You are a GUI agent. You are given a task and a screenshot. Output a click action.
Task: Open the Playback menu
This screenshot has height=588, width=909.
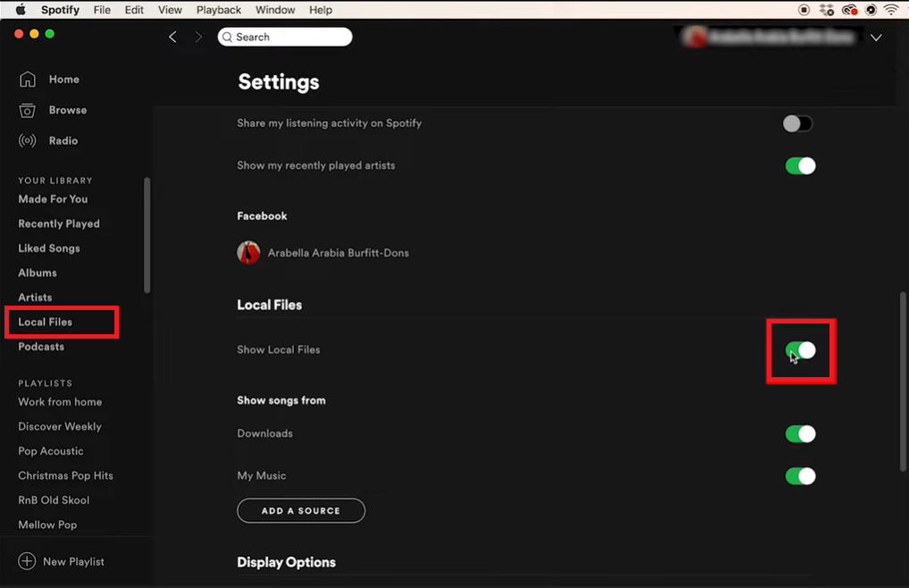click(x=219, y=10)
